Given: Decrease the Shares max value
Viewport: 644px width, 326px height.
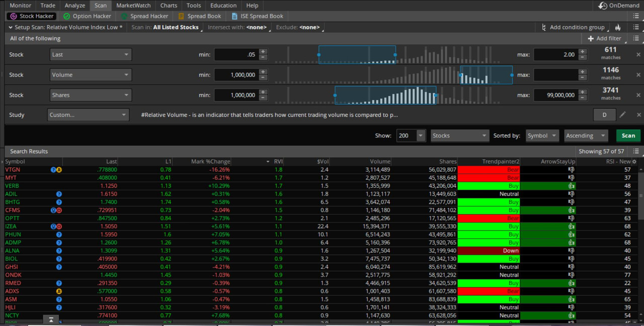Looking at the screenshot, I should coord(583,98).
